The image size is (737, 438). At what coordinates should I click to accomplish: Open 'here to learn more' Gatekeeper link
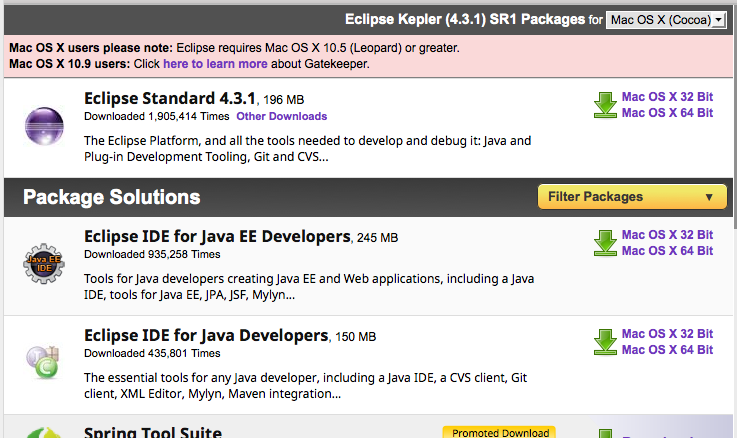tap(215, 64)
